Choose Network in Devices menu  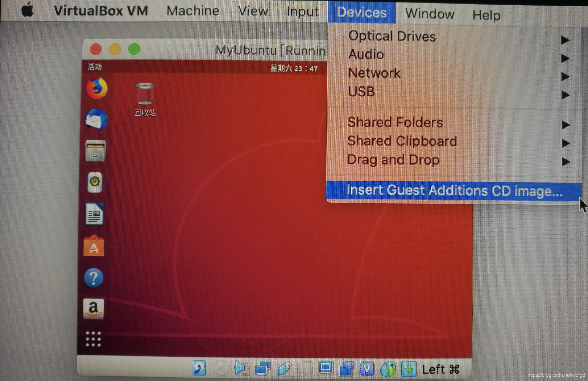click(x=454, y=73)
